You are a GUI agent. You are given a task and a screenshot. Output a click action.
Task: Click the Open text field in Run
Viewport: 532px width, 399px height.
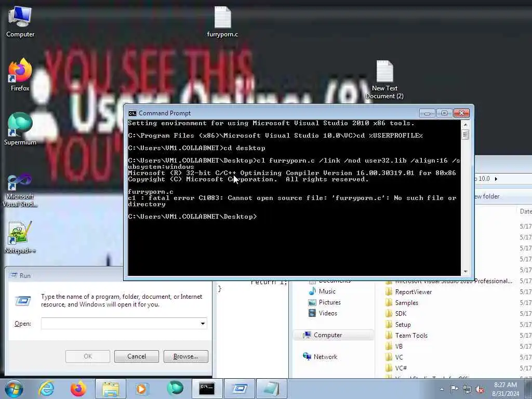tap(124, 323)
